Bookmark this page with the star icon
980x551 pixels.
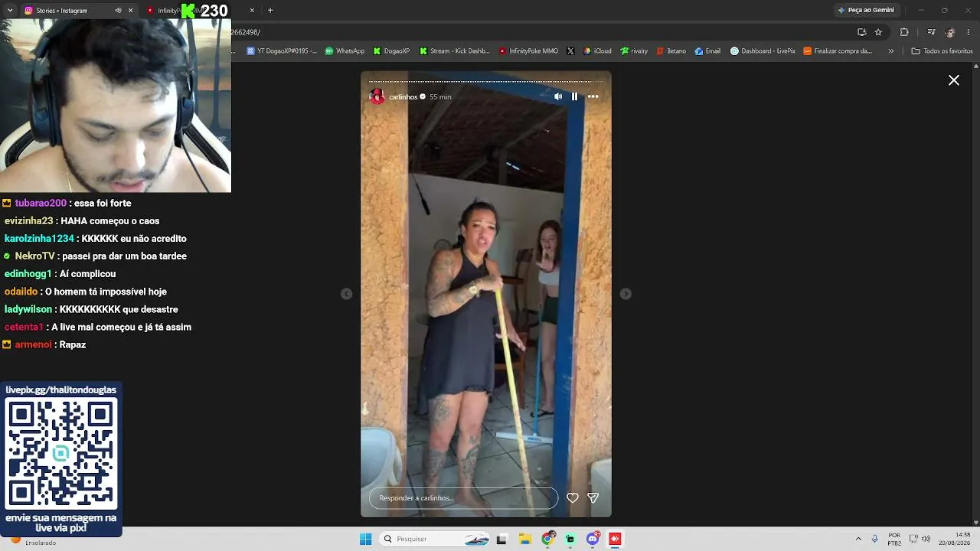tap(878, 32)
